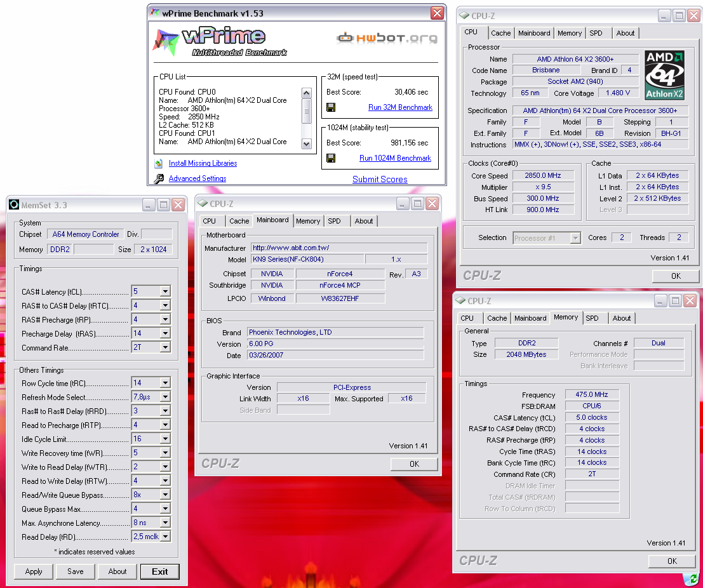The image size is (703, 588).
Task: Click OK in CPU-Z Mainboard window
Action: (414, 464)
